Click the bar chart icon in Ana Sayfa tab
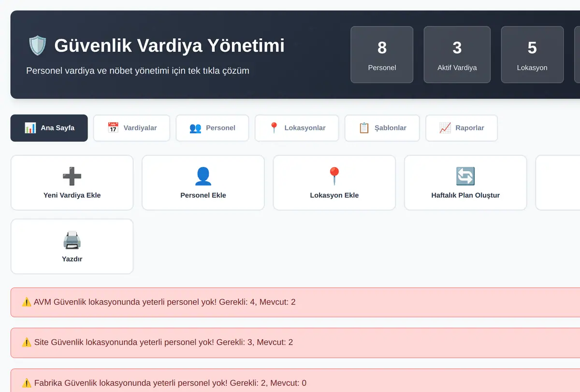The image size is (580, 392). pos(30,128)
